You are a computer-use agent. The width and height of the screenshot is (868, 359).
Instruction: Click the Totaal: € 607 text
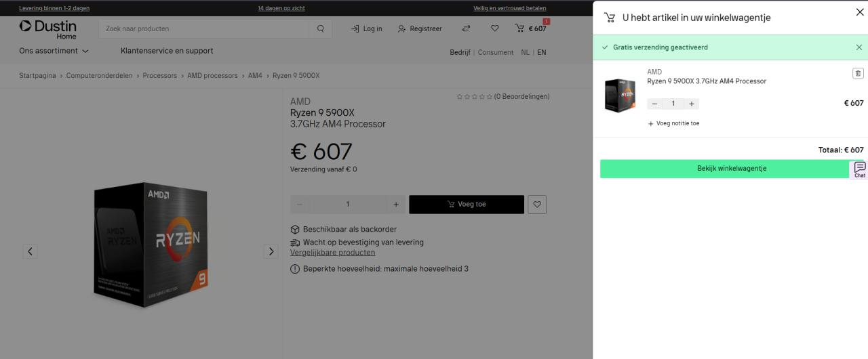[x=841, y=150]
